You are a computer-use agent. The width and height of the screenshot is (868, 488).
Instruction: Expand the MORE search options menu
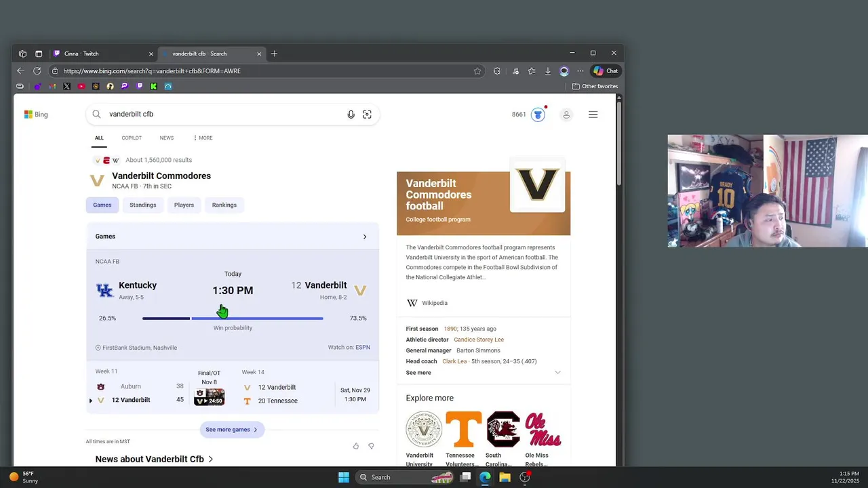(203, 138)
